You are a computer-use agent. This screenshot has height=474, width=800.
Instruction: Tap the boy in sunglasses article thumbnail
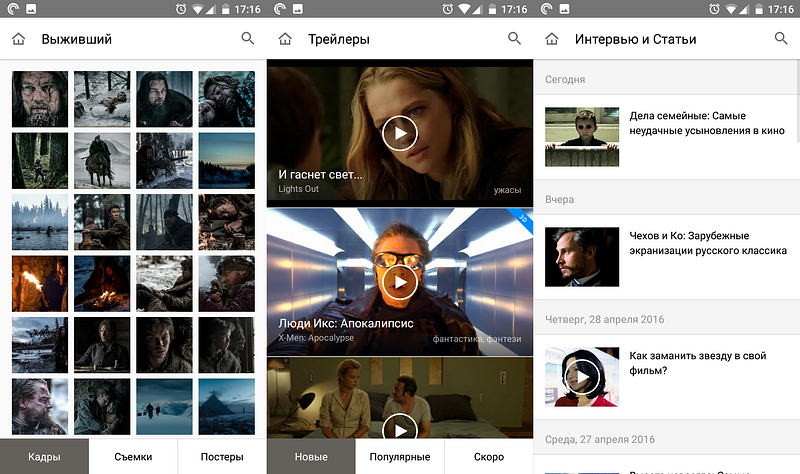coord(582,137)
